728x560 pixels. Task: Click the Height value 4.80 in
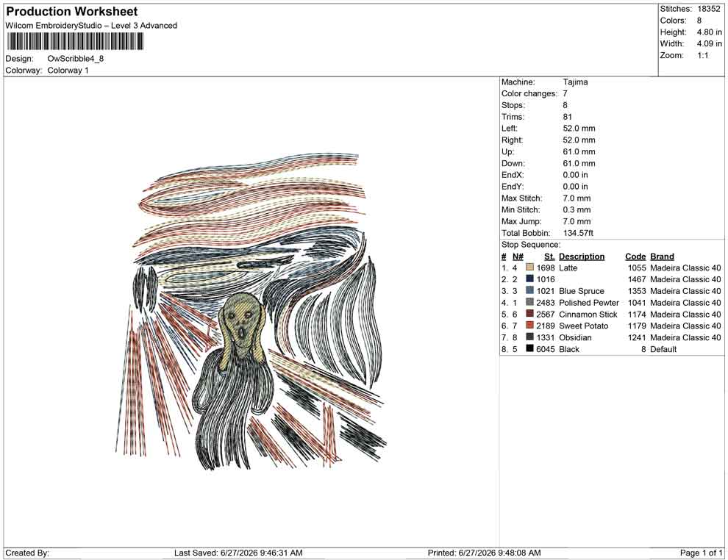coord(709,32)
